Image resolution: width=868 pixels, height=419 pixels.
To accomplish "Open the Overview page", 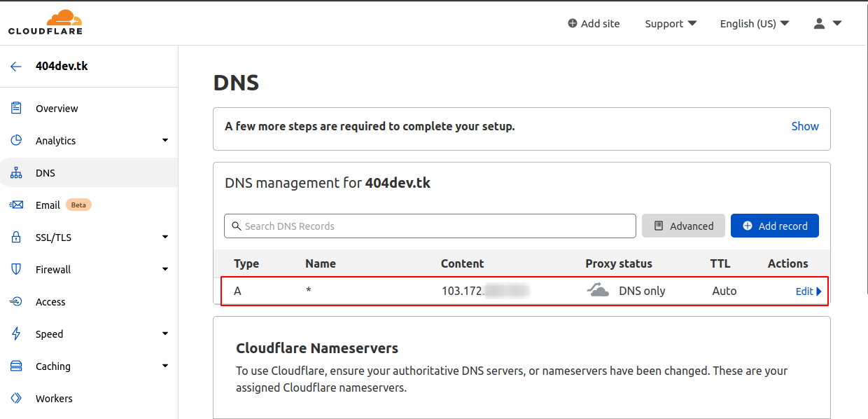I will point(57,108).
